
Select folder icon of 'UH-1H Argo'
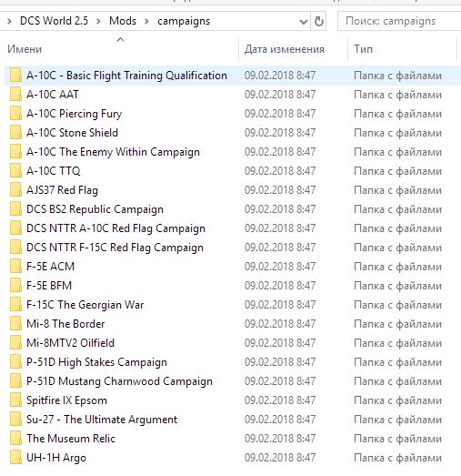[x=15, y=458]
